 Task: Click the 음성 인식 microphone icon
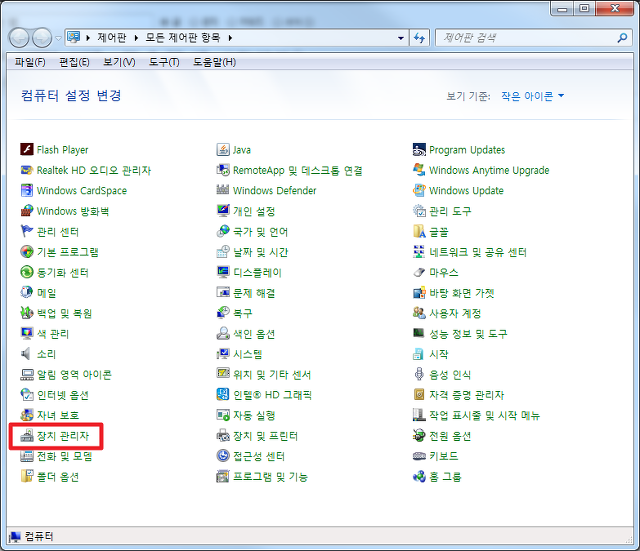419,374
